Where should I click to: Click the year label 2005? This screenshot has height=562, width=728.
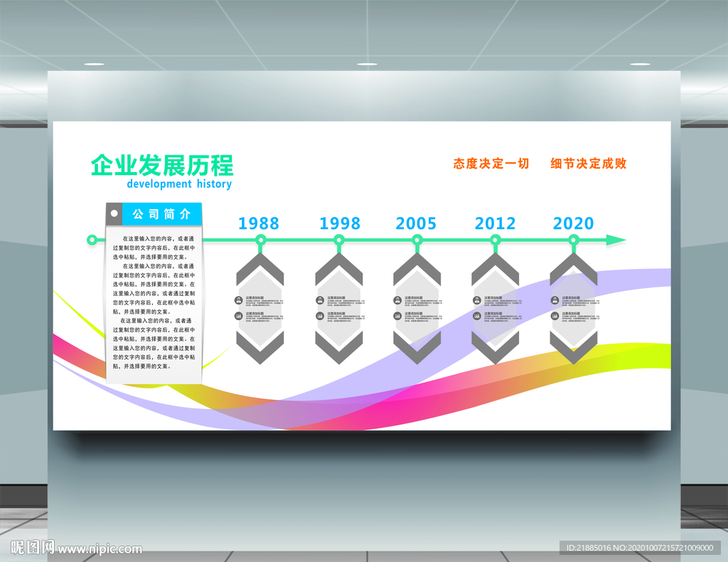(x=416, y=223)
